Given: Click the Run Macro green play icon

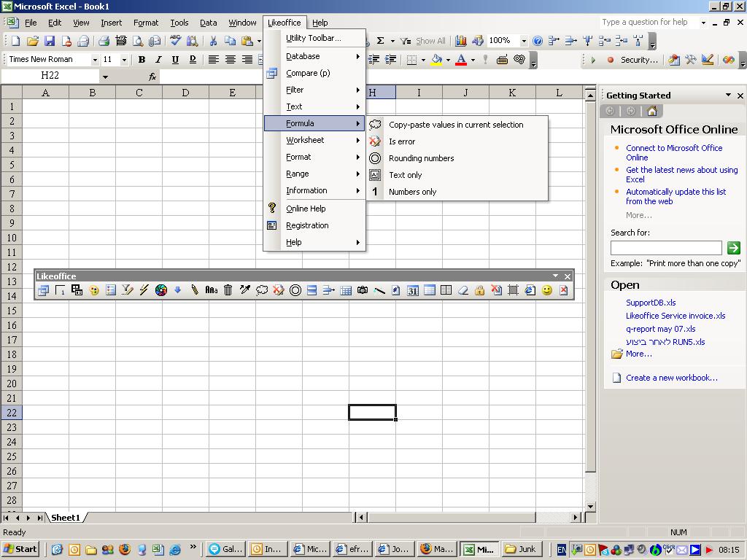Looking at the screenshot, I should pos(593,60).
